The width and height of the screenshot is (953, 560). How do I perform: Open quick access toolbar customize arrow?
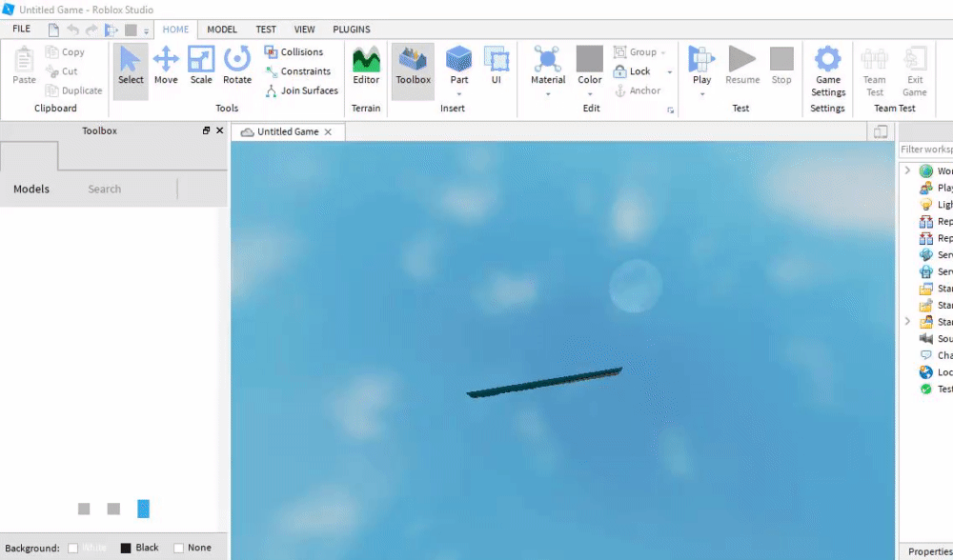pyautogui.click(x=147, y=31)
